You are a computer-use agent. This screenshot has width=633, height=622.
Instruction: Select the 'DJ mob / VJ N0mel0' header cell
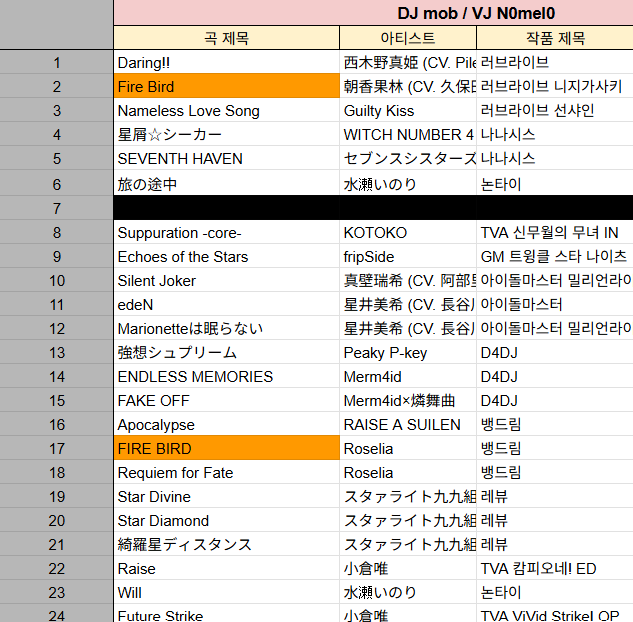pos(373,13)
